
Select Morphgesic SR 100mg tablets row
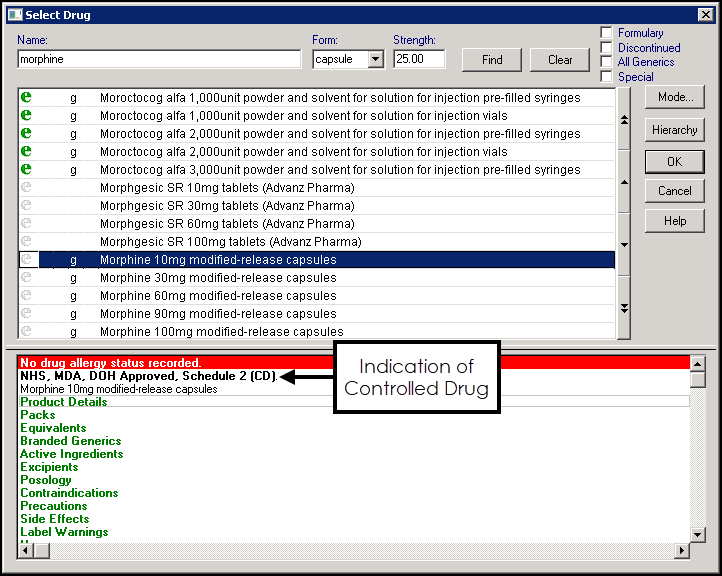pos(230,241)
